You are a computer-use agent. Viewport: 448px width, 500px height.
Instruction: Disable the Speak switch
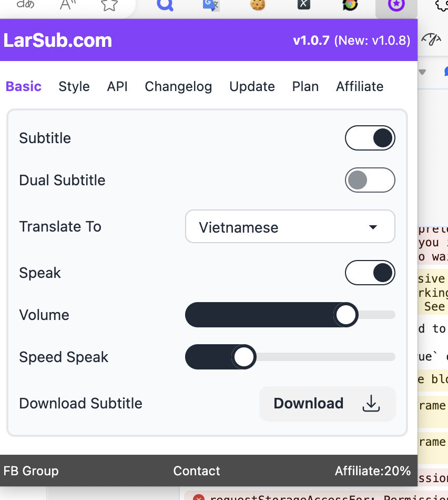[x=370, y=273]
